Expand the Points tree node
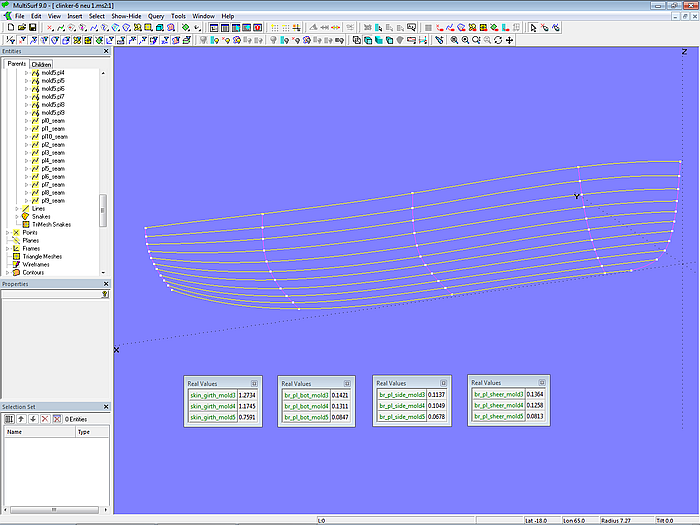The image size is (700, 525). point(7,233)
